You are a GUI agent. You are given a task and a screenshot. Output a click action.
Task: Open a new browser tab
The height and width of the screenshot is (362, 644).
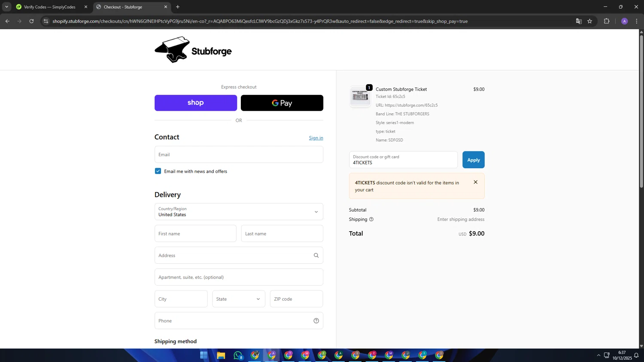(178, 7)
